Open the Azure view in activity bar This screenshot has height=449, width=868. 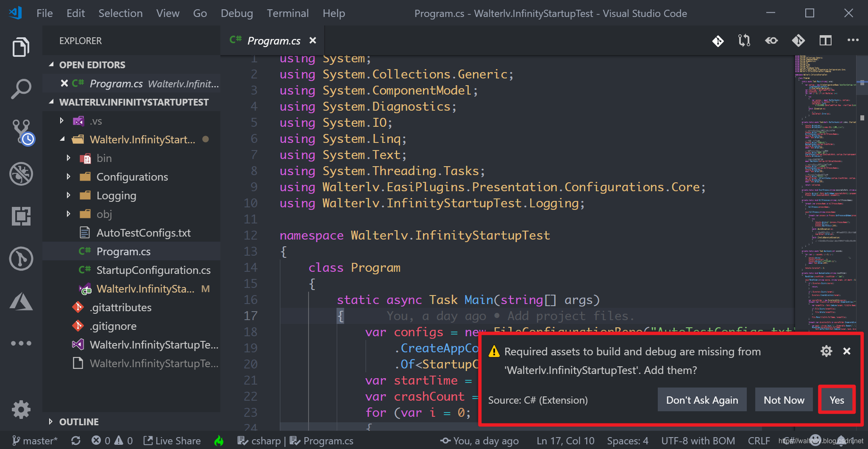tap(21, 301)
